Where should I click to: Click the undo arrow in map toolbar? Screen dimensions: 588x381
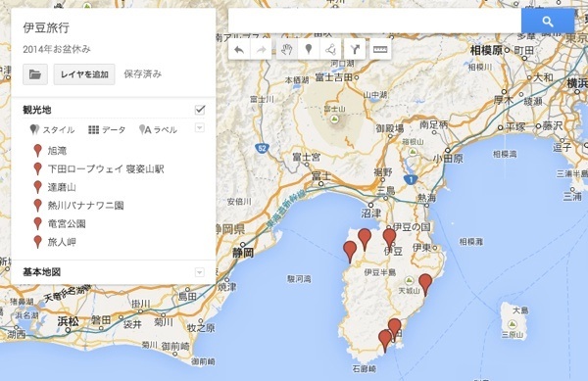point(239,49)
